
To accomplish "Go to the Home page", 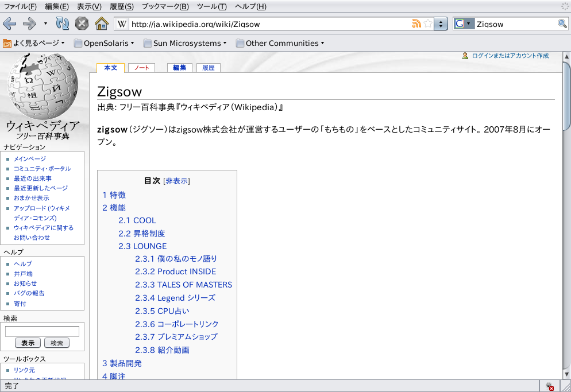I will pyautogui.click(x=102, y=24).
